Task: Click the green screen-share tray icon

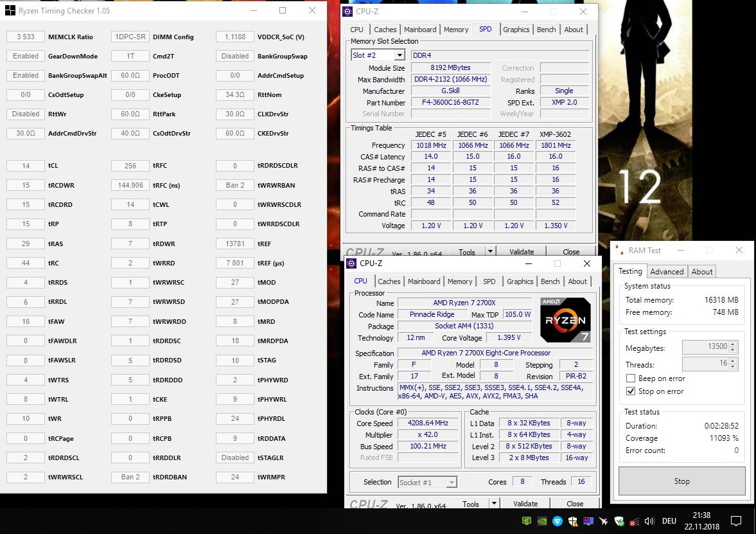Action: coord(527,521)
